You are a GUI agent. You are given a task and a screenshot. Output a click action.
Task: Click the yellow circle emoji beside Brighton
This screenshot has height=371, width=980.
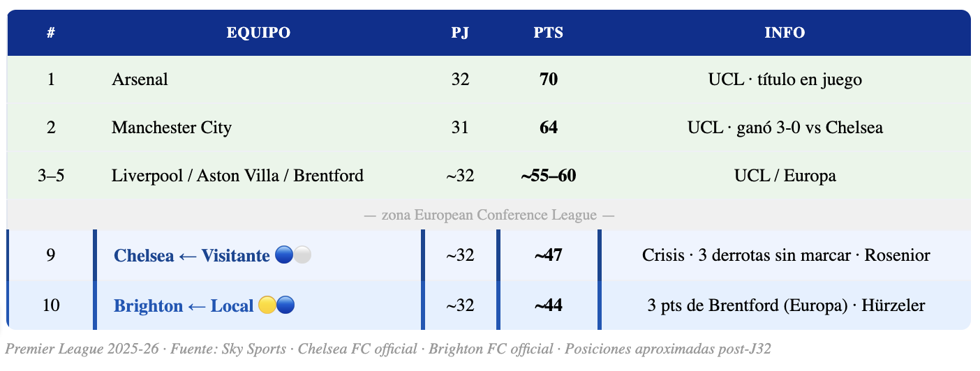(x=267, y=305)
